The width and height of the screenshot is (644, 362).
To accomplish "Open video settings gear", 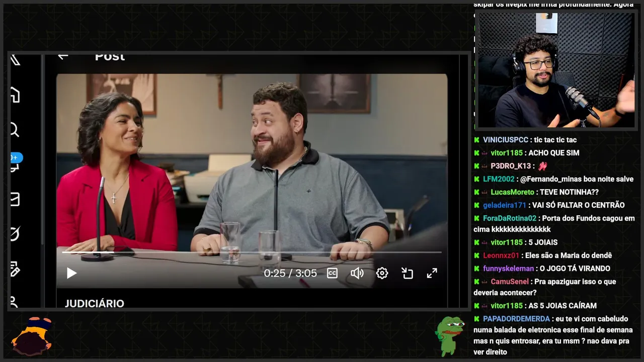I will click(x=382, y=273).
